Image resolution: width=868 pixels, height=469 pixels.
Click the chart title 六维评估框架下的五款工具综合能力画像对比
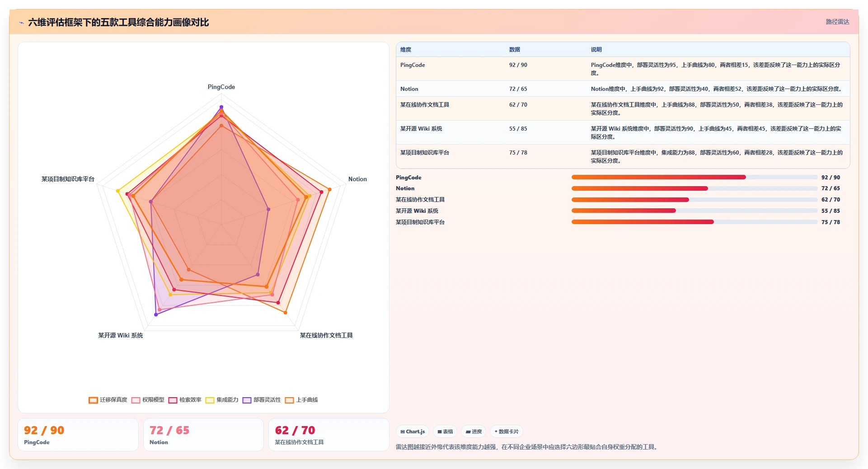click(118, 23)
